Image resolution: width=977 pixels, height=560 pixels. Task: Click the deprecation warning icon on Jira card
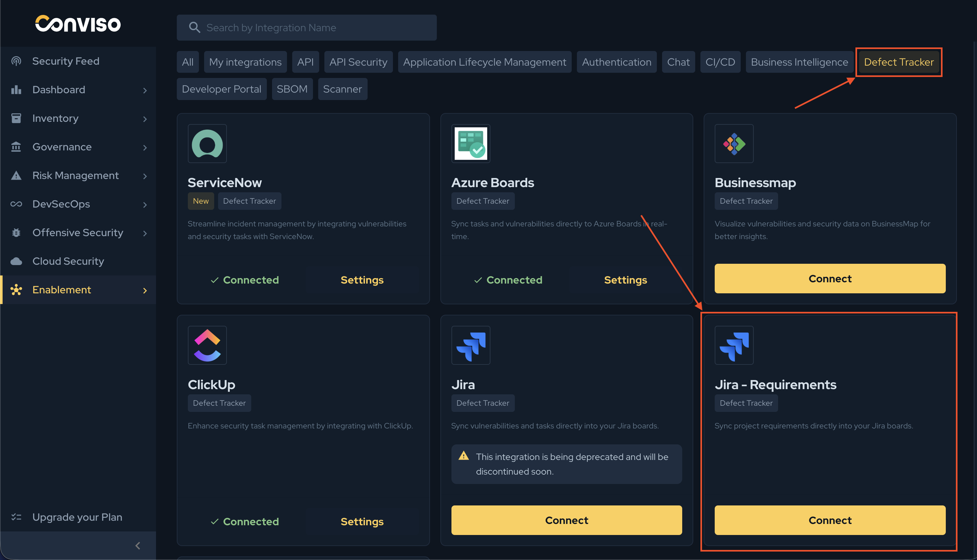(464, 456)
